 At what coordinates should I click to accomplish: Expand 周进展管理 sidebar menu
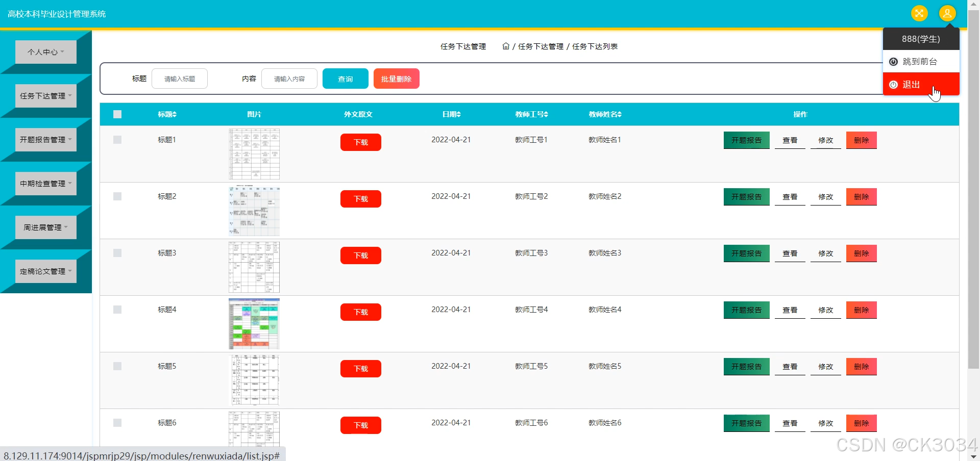click(x=46, y=227)
